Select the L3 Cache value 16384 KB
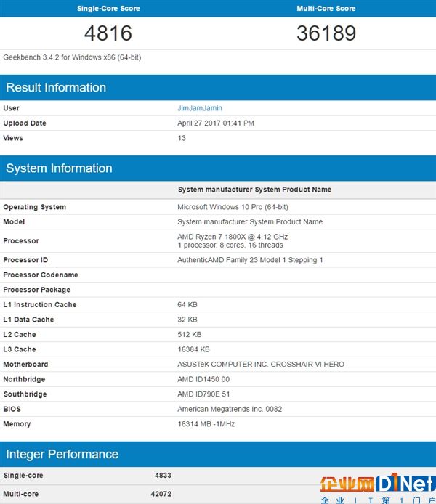Viewport: 436px width, 504px height. pos(193,349)
